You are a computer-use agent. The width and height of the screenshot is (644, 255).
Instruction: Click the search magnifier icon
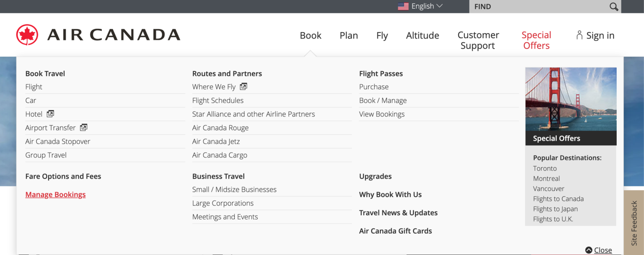(x=614, y=7)
